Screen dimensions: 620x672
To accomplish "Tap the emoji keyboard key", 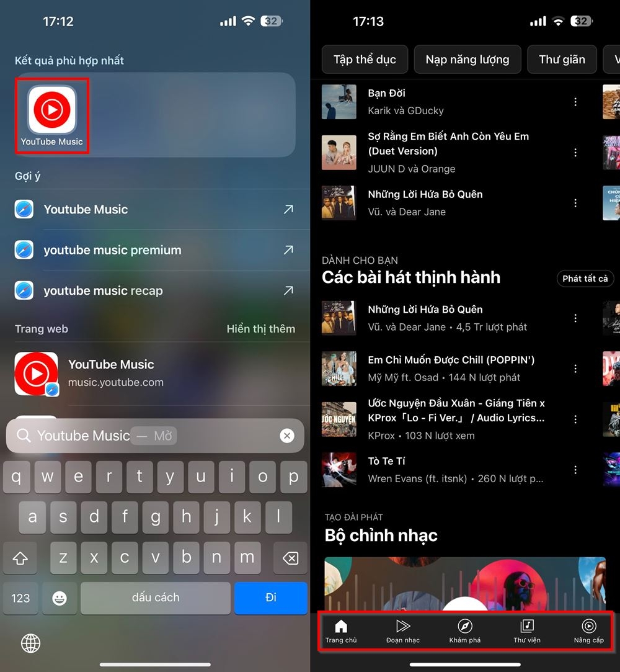I will [x=60, y=598].
